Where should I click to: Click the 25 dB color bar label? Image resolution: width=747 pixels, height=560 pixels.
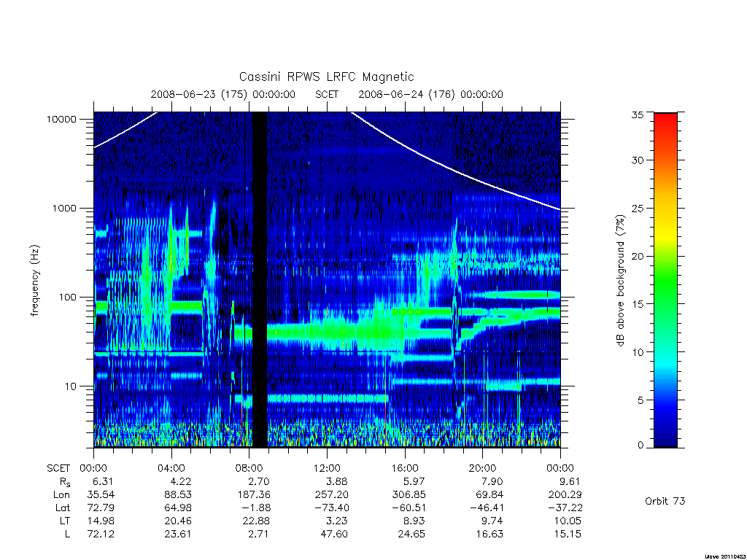tap(638, 208)
